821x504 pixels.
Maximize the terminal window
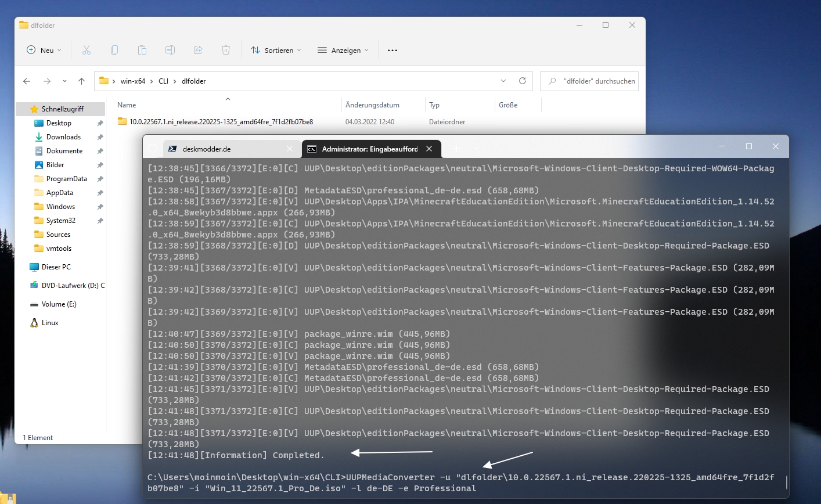coord(749,146)
